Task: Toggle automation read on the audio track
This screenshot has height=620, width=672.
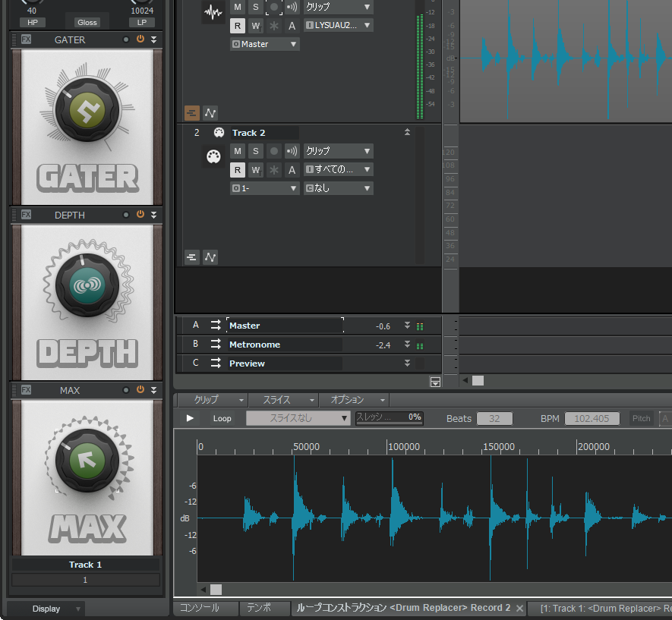Action: click(x=238, y=26)
